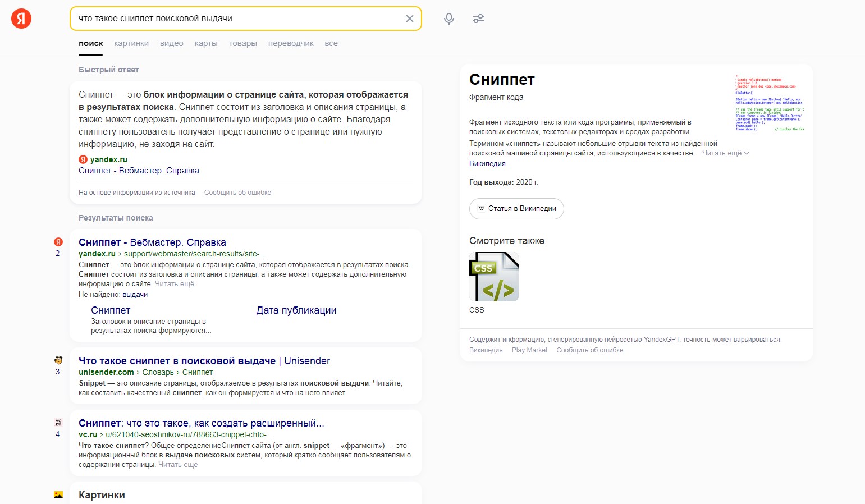Select the «Год выхода: 2020 г.» text

tap(504, 182)
